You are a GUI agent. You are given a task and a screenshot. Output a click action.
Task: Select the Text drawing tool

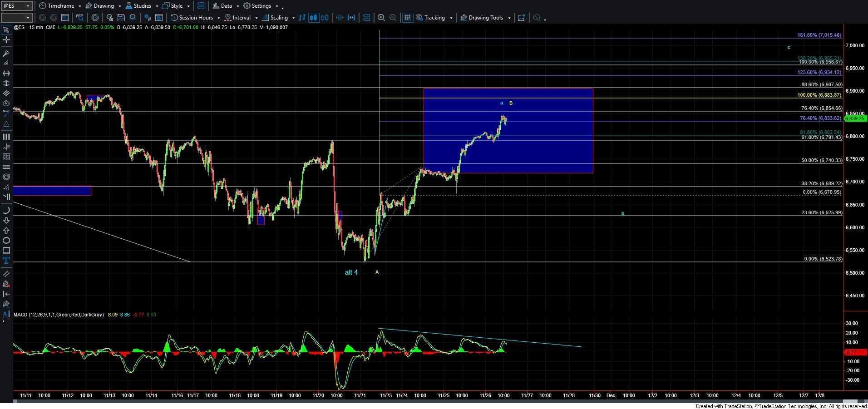tap(6, 261)
